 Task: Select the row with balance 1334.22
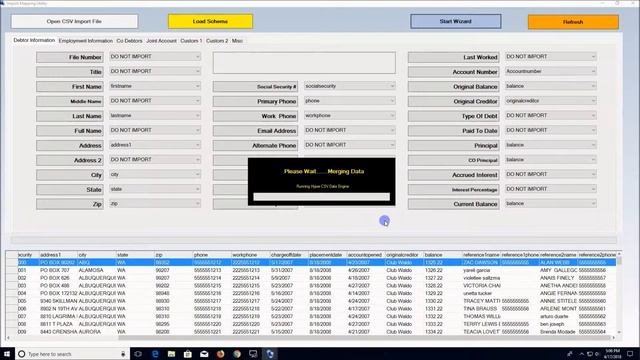pos(312,332)
